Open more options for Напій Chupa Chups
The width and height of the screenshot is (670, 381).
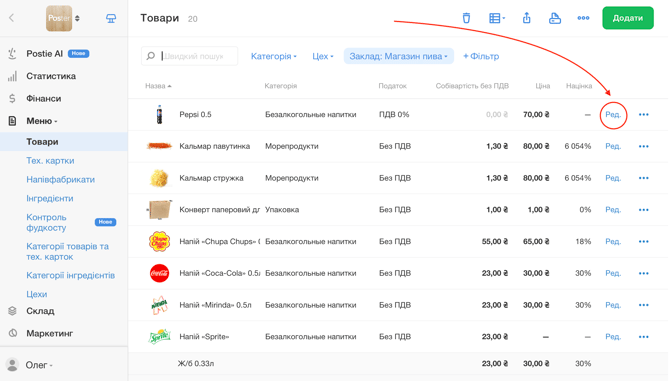644,241
